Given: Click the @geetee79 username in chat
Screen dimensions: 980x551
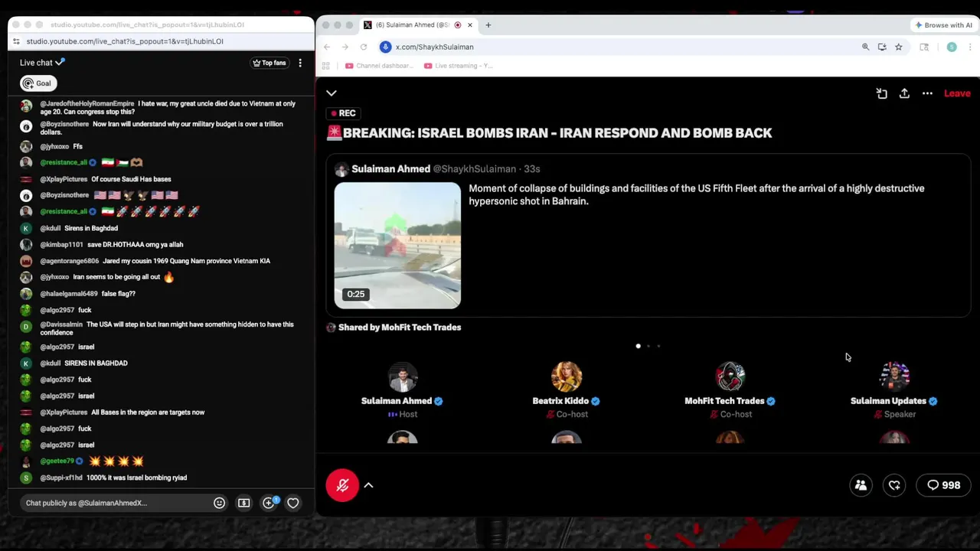Looking at the screenshot, I should (x=57, y=461).
